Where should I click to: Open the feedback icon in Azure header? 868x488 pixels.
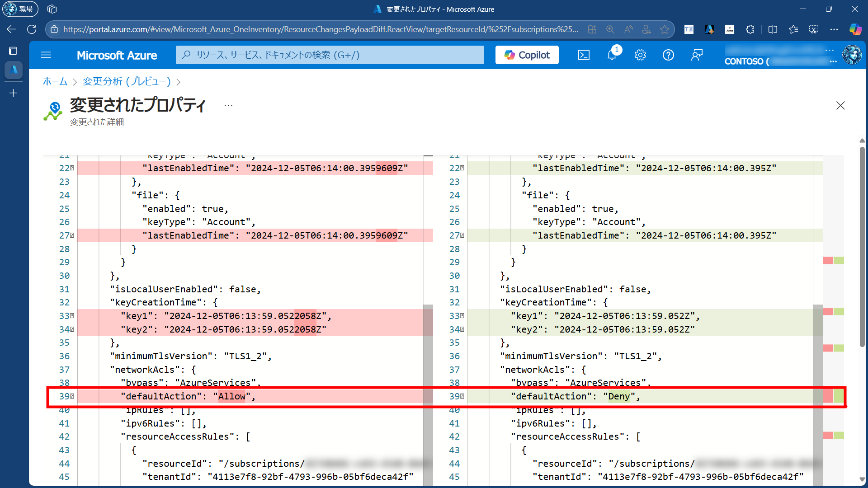[x=697, y=55]
